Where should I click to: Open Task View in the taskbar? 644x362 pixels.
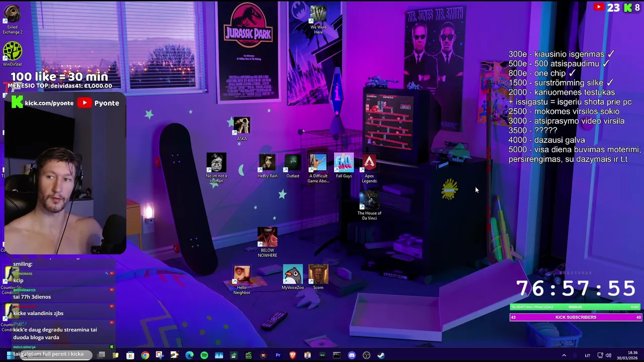(x=101, y=355)
